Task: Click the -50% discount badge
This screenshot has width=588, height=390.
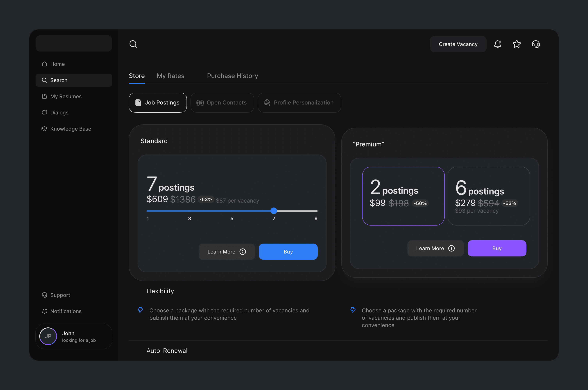Action: pos(420,203)
